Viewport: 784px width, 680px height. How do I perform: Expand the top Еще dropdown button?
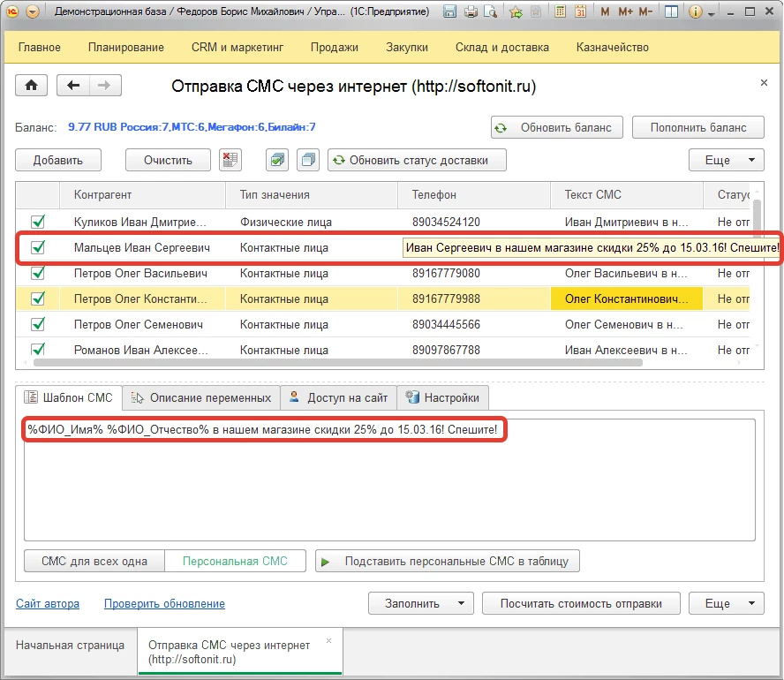coord(726,160)
